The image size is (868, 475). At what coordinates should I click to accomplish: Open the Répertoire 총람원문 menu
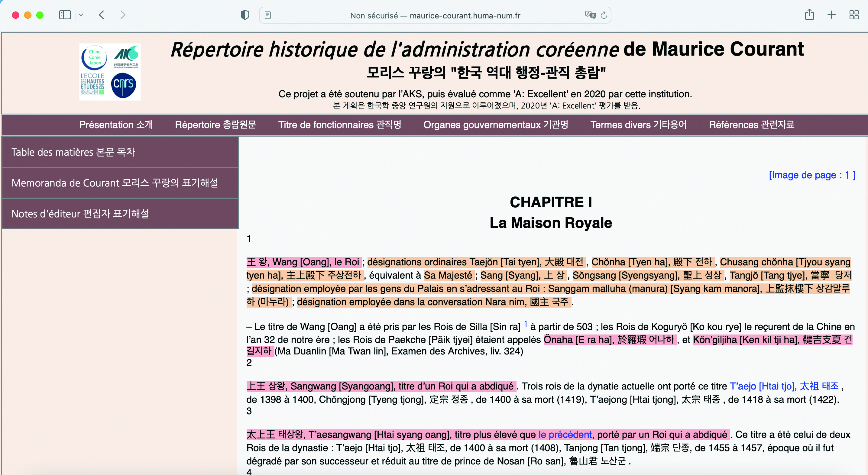[216, 125]
